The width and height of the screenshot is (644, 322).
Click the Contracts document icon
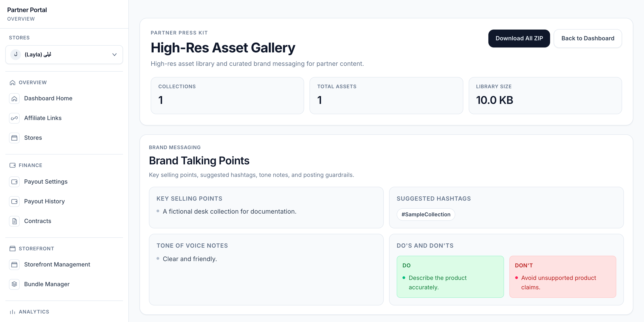[x=14, y=221]
